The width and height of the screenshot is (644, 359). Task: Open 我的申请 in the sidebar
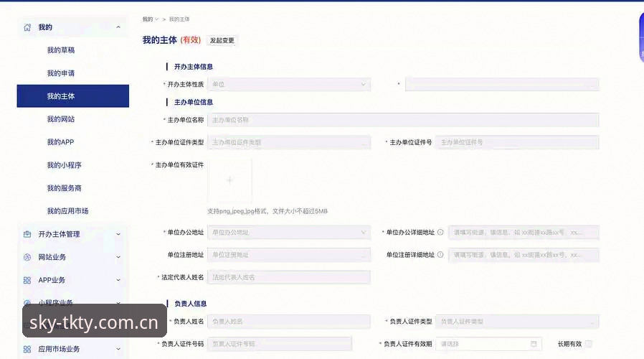coord(61,73)
